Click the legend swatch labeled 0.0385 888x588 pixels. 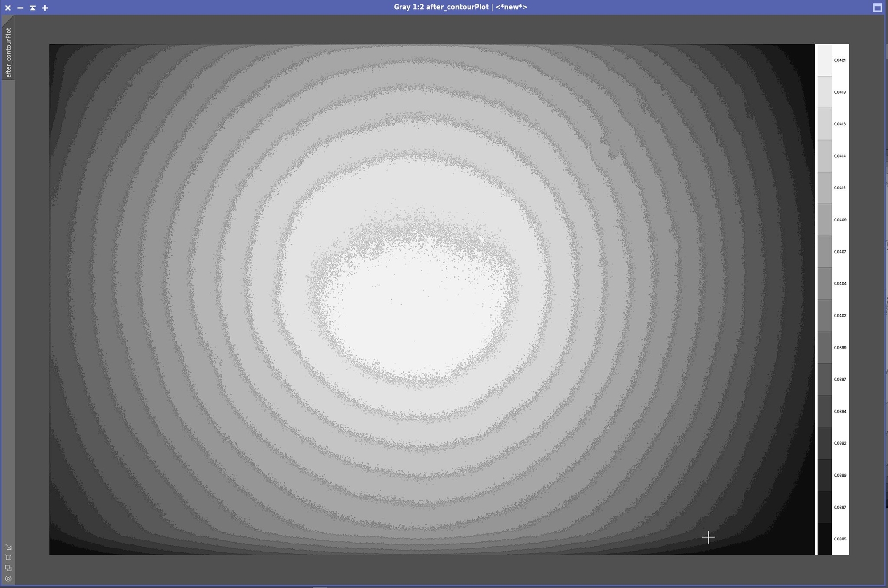(x=825, y=539)
